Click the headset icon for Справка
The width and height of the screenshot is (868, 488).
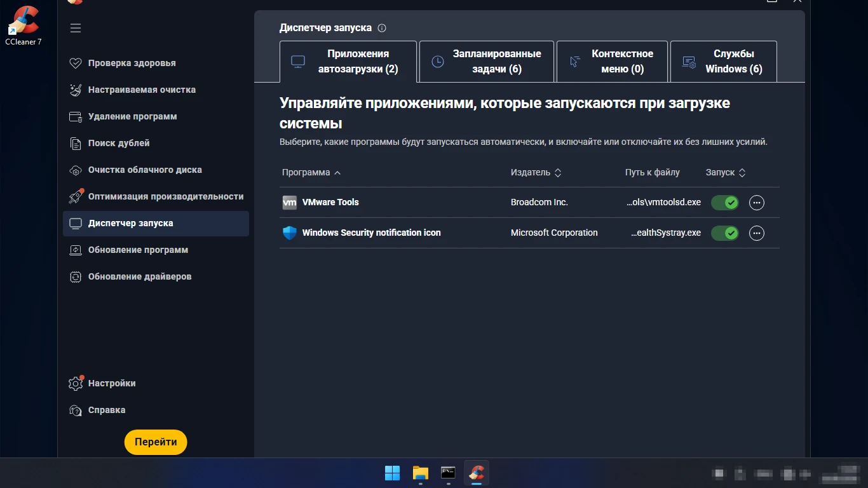coord(76,410)
